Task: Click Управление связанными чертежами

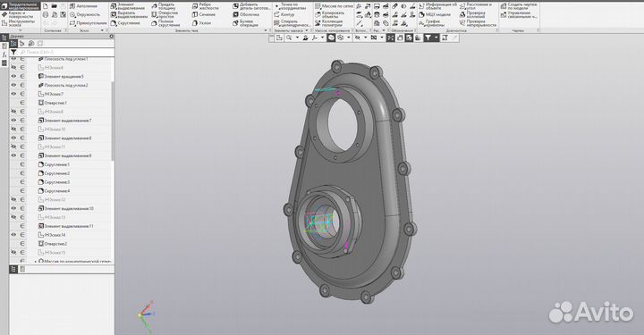Action: click(x=519, y=14)
